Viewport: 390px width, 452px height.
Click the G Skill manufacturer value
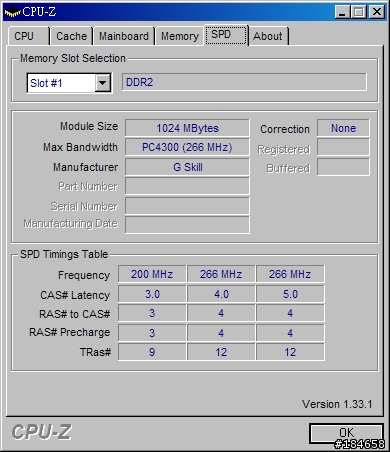pos(187,167)
